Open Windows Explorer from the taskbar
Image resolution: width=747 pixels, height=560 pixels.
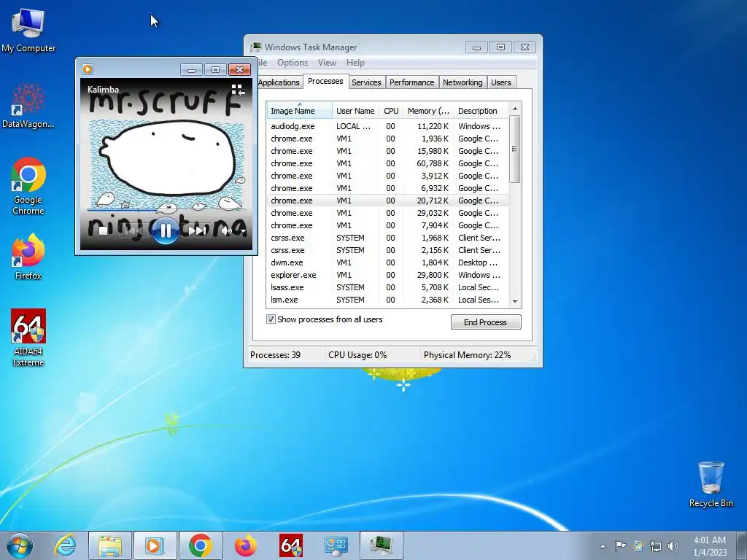click(x=110, y=545)
